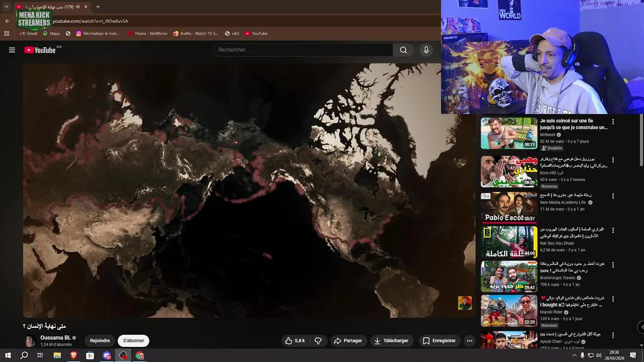Open Chrome from the taskbar
Viewport: 644px width, 362px height.
[x=140, y=355]
